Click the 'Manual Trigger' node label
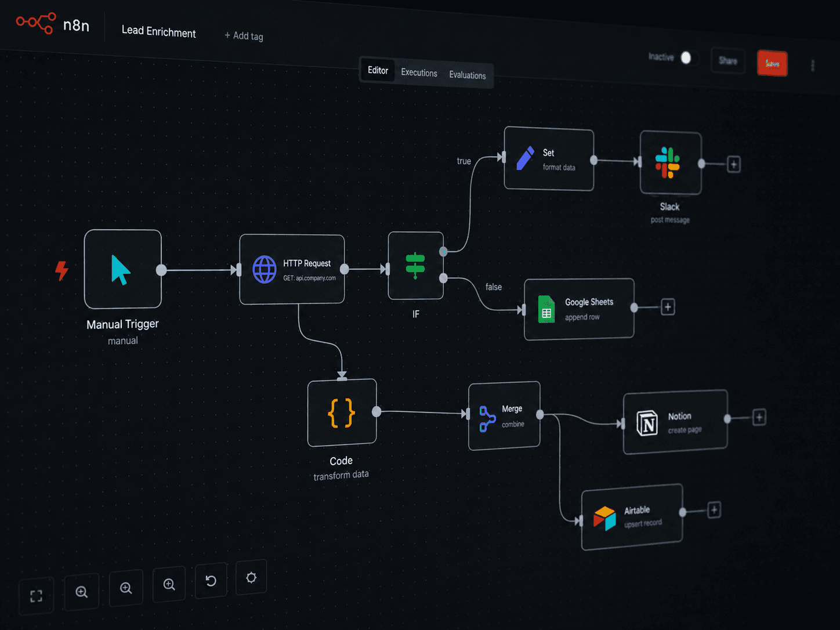The height and width of the screenshot is (630, 840). pos(122,324)
